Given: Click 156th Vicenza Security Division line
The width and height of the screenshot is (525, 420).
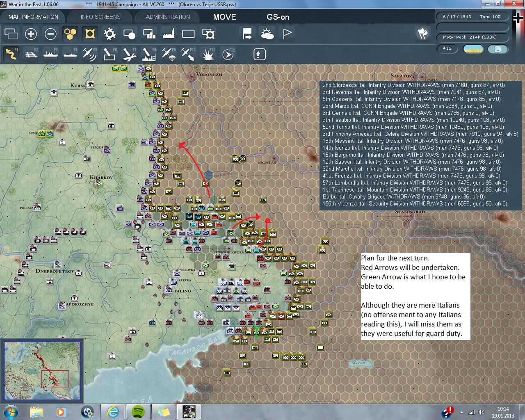Looking at the screenshot, I should coord(415,204).
